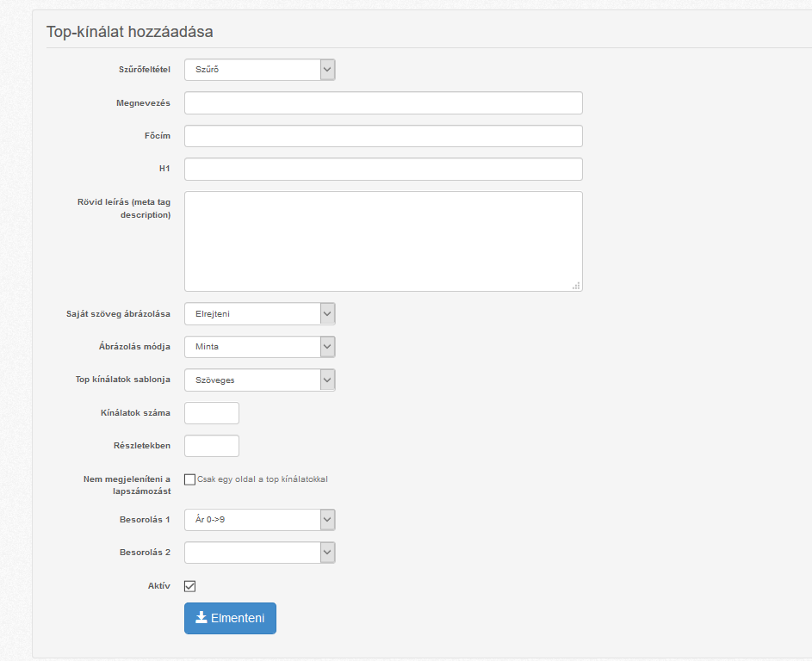Open the Szűrőfeltétel dropdown
Image resolution: width=812 pixels, height=661 pixels.
pos(260,70)
